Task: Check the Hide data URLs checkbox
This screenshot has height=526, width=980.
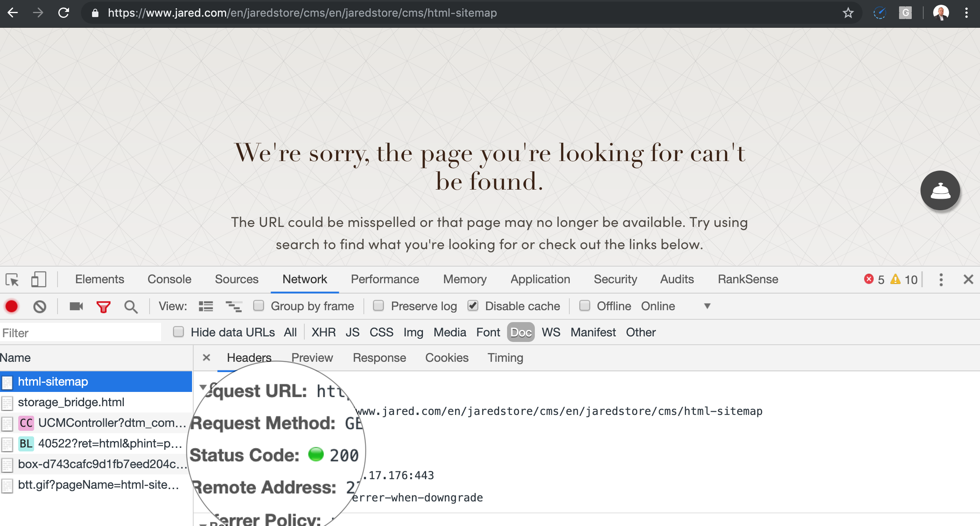Action: 179,332
